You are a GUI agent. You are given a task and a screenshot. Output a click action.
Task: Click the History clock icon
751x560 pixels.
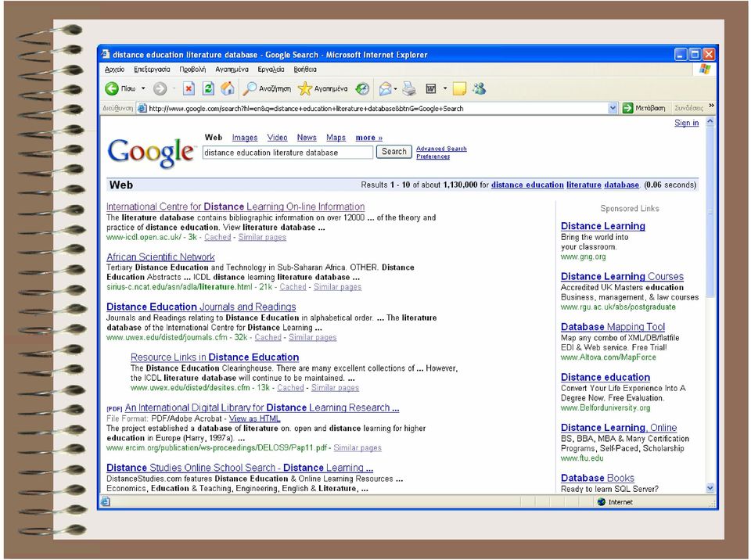(x=362, y=88)
